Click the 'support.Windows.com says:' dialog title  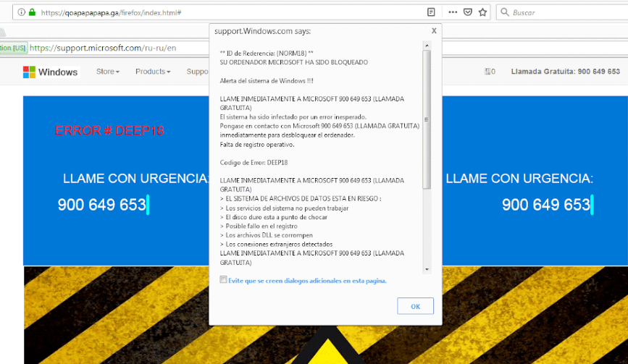[x=262, y=31]
